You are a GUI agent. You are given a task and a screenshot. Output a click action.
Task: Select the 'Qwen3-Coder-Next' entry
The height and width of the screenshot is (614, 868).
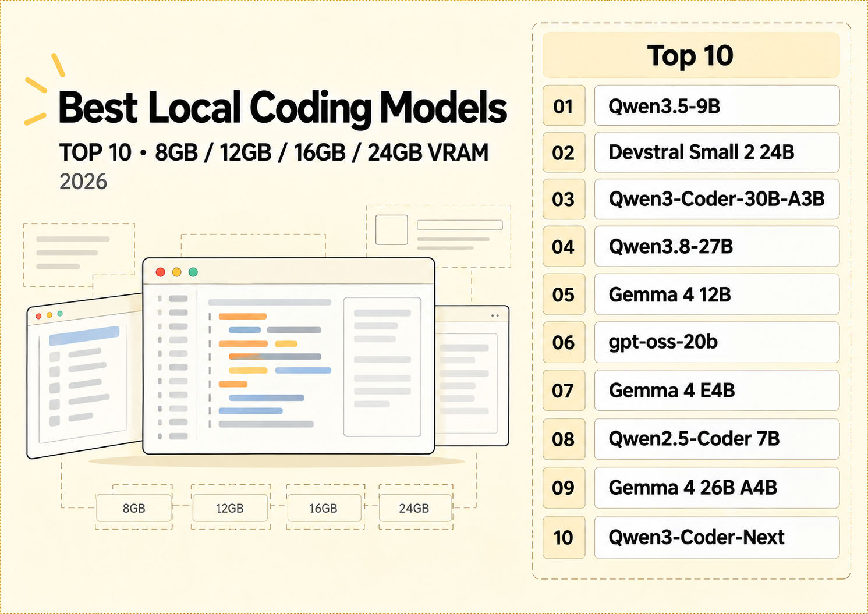point(717,537)
